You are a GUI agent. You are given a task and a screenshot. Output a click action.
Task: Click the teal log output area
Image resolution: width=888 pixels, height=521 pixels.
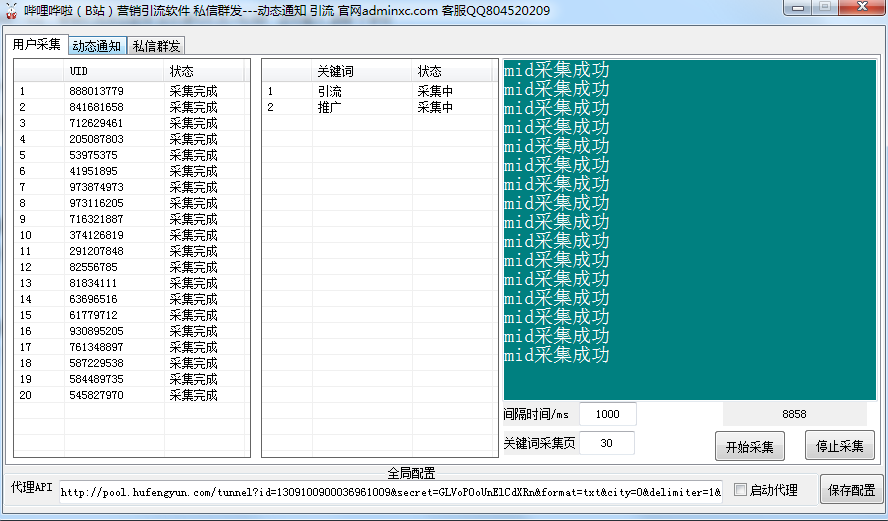tap(690, 229)
